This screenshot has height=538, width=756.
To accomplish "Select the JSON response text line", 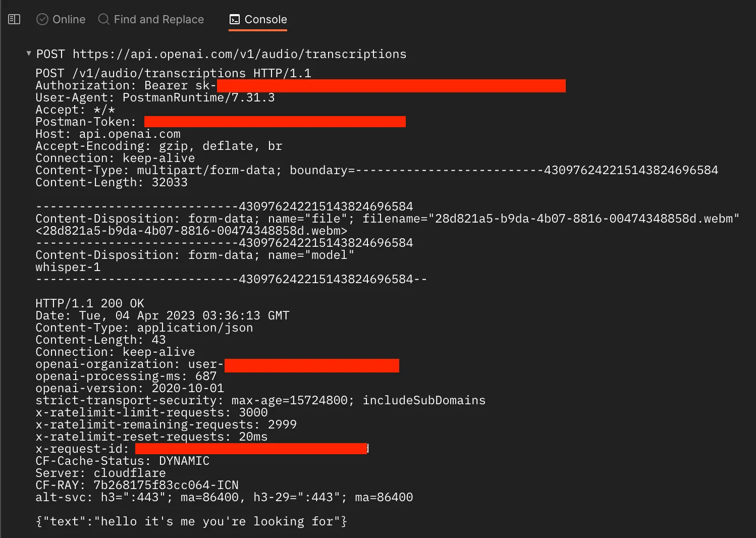I will [x=191, y=521].
